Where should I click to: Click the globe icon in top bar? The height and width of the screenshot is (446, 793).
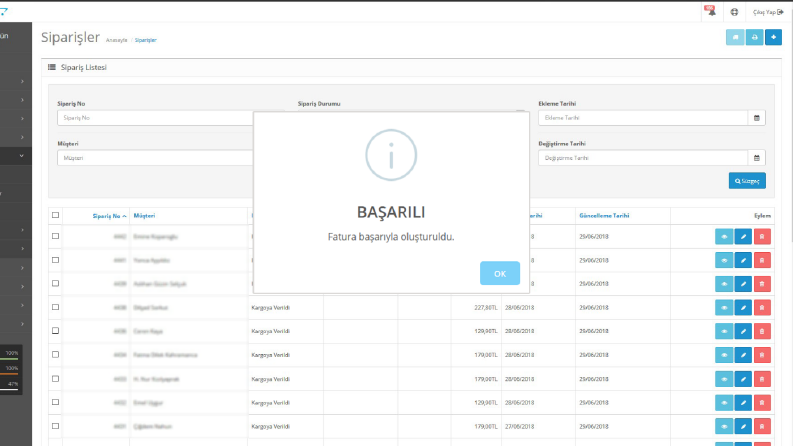(734, 12)
